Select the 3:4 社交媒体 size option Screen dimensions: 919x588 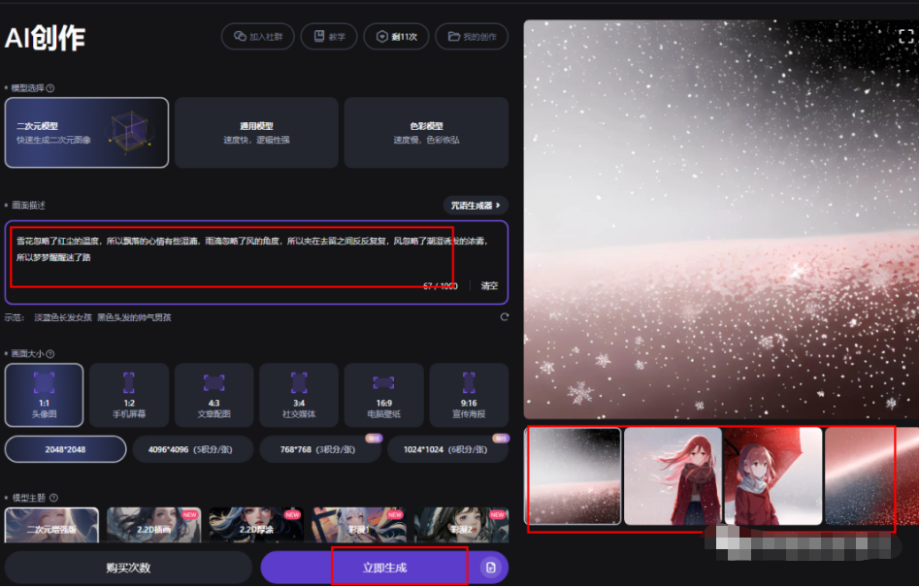[x=298, y=394]
